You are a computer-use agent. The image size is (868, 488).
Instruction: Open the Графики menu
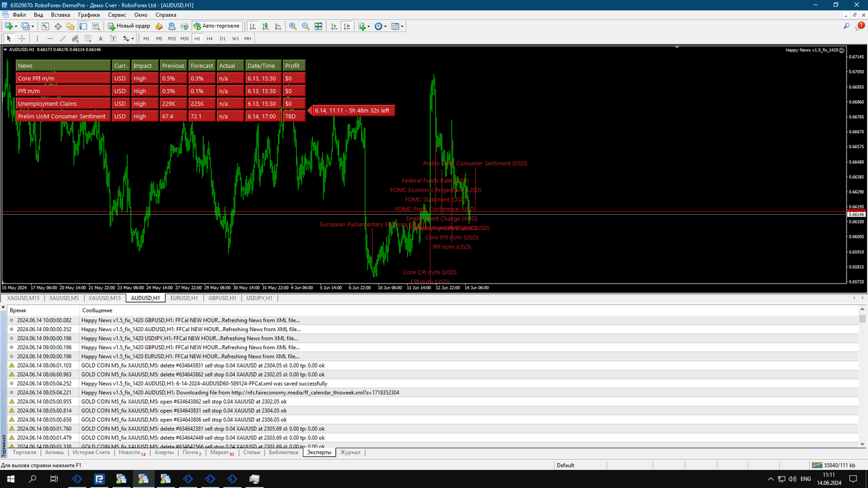(x=89, y=15)
